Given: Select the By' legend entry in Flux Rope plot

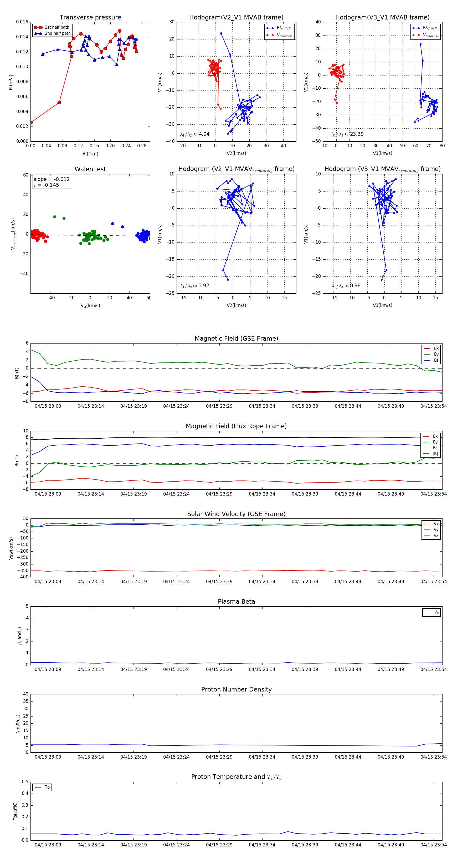Looking at the screenshot, I should (x=431, y=442).
